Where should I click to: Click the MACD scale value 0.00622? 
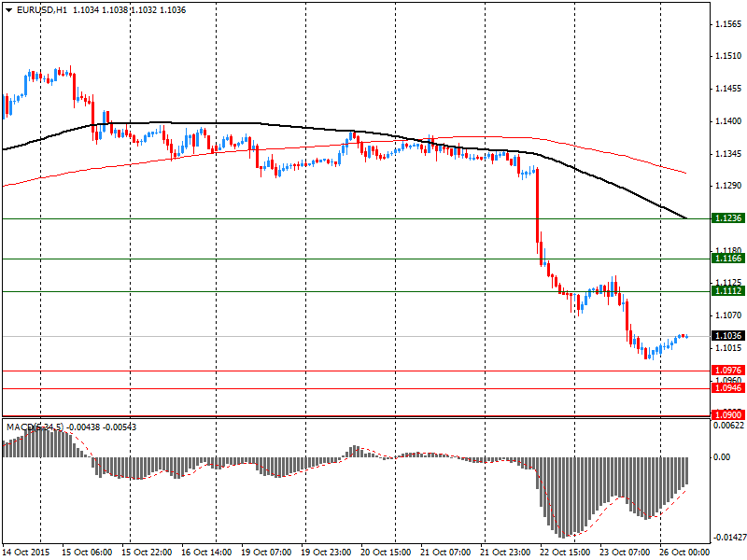click(x=728, y=426)
